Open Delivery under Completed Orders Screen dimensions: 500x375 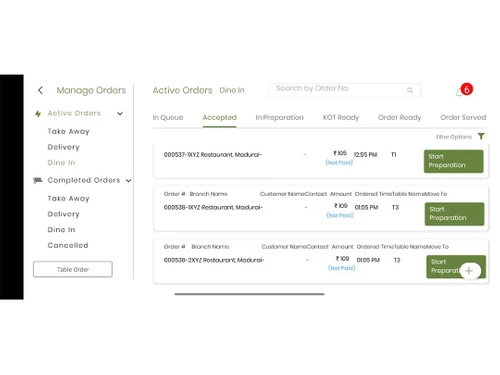click(x=64, y=214)
